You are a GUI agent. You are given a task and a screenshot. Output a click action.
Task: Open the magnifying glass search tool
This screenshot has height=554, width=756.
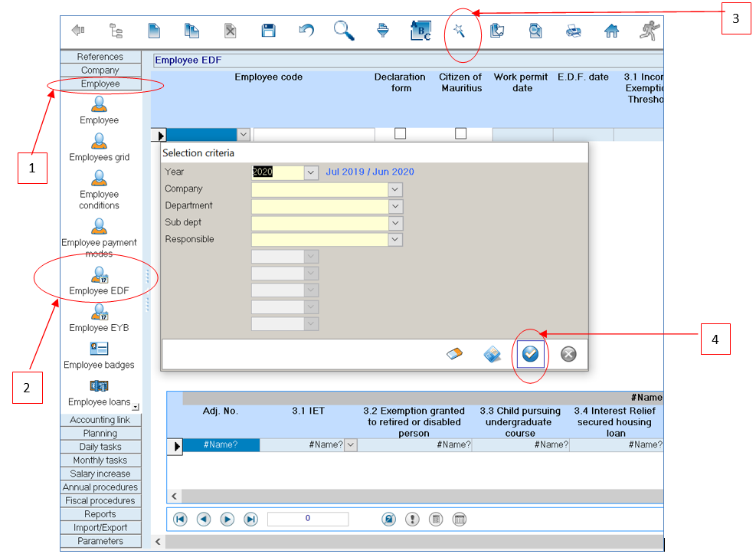tap(344, 31)
